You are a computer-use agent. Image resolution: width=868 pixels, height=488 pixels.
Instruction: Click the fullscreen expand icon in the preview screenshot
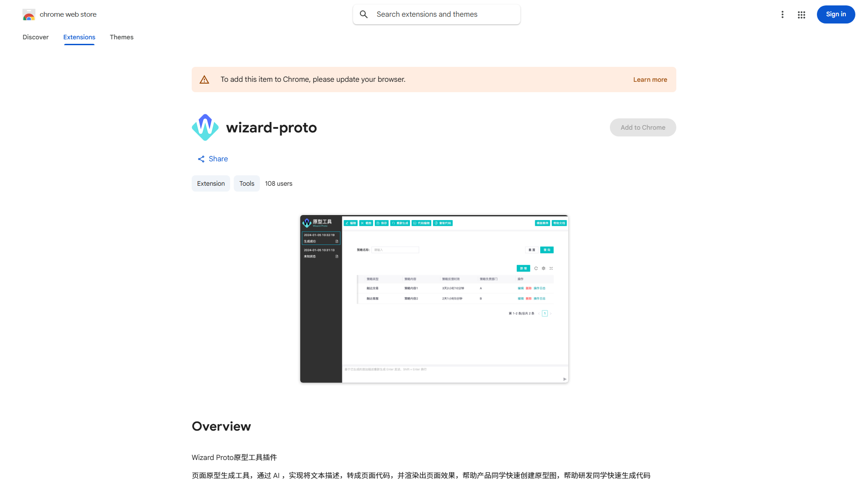[x=551, y=268]
